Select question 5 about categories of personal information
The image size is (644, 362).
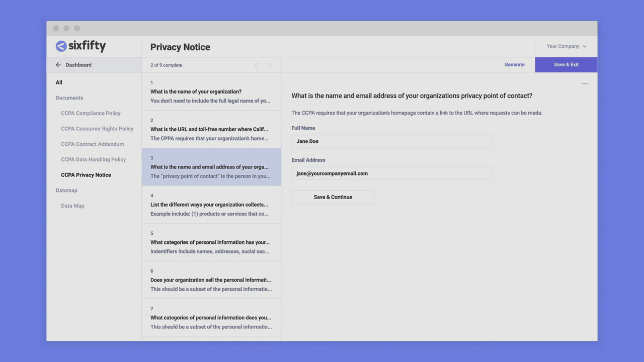tap(211, 242)
